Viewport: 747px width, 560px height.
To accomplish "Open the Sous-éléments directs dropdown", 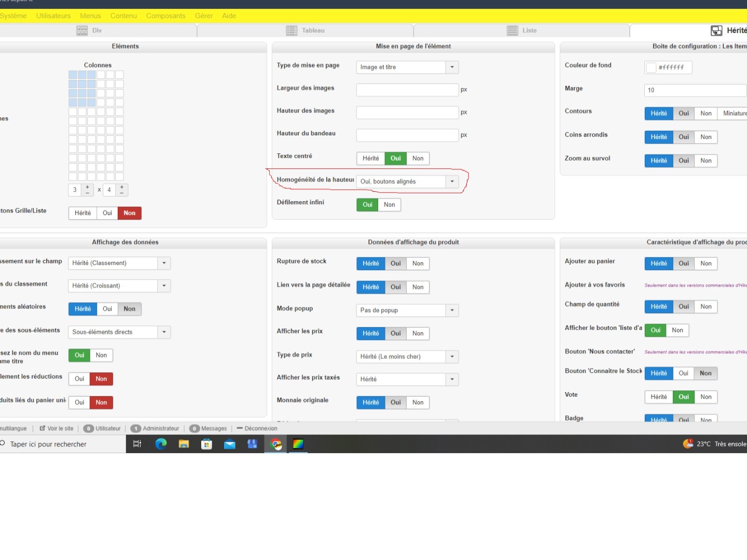I will pyautogui.click(x=119, y=332).
